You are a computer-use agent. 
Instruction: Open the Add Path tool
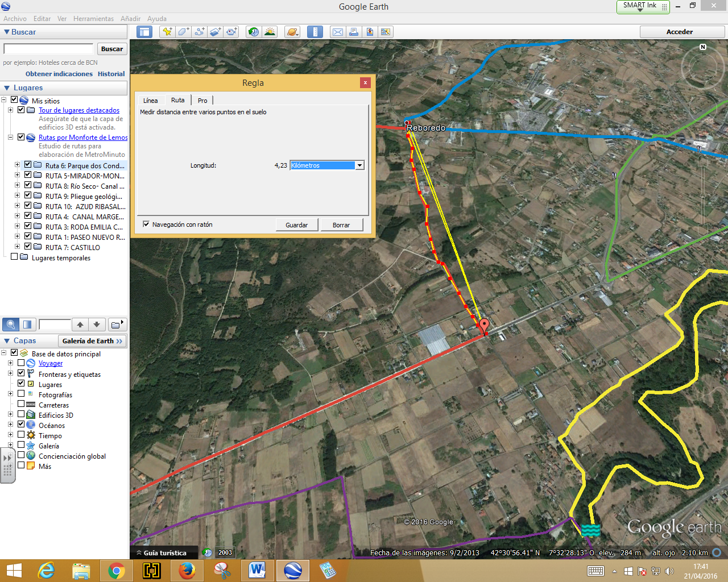coord(199,32)
